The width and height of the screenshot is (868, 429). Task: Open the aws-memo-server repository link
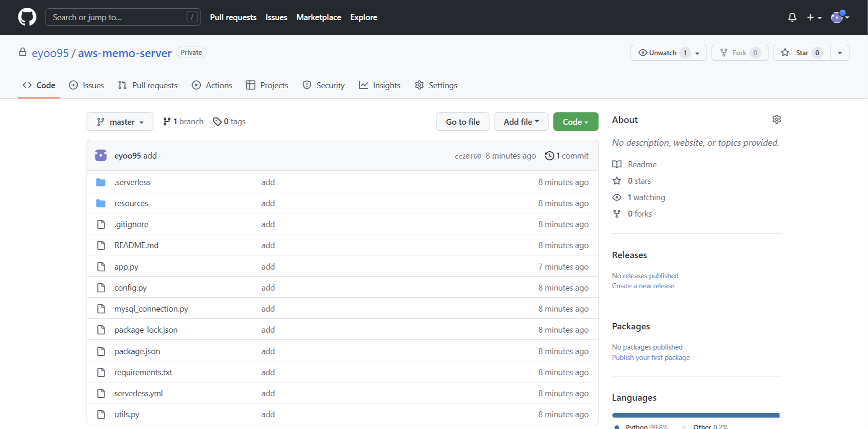pos(125,53)
